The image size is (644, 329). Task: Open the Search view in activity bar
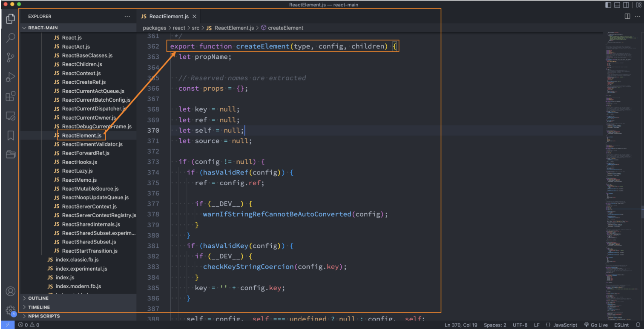pos(11,38)
